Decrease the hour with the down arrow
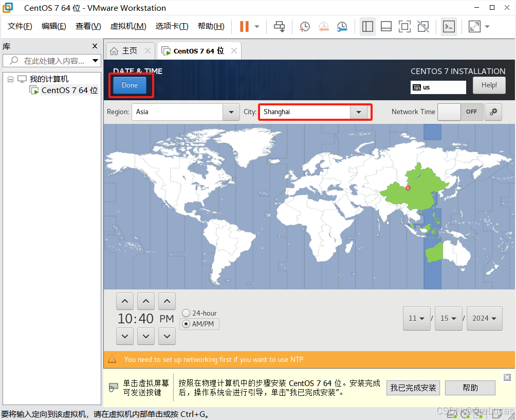This screenshot has height=420, width=516. click(125, 336)
